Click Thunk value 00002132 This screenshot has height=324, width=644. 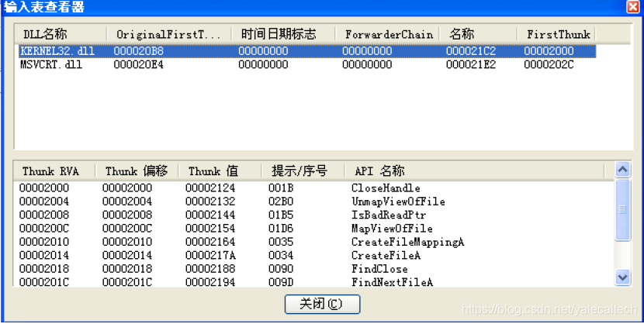pyautogui.click(x=210, y=202)
